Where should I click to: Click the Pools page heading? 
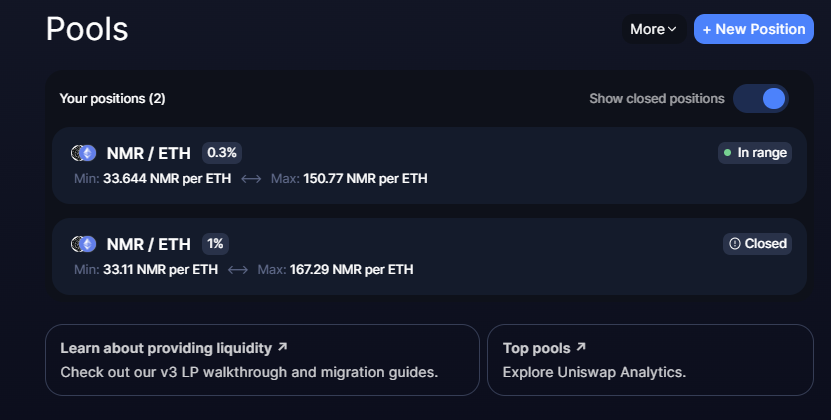click(x=87, y=29)
